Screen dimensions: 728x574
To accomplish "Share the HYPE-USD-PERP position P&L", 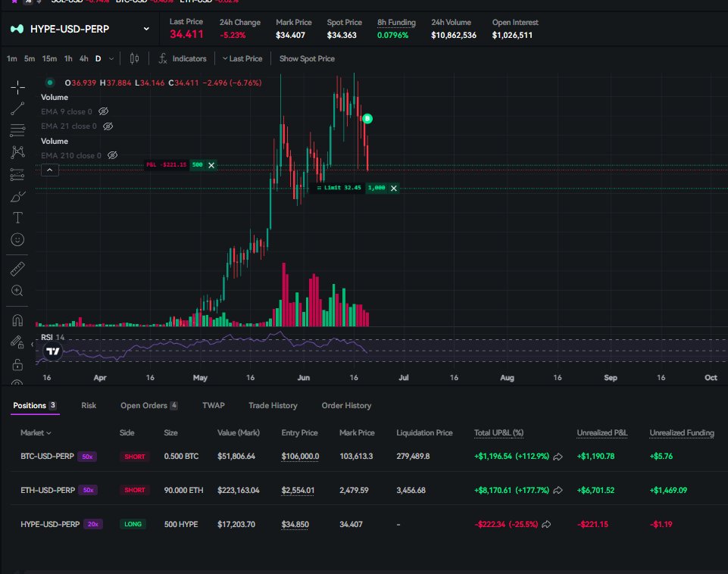I will coord(546,524).
